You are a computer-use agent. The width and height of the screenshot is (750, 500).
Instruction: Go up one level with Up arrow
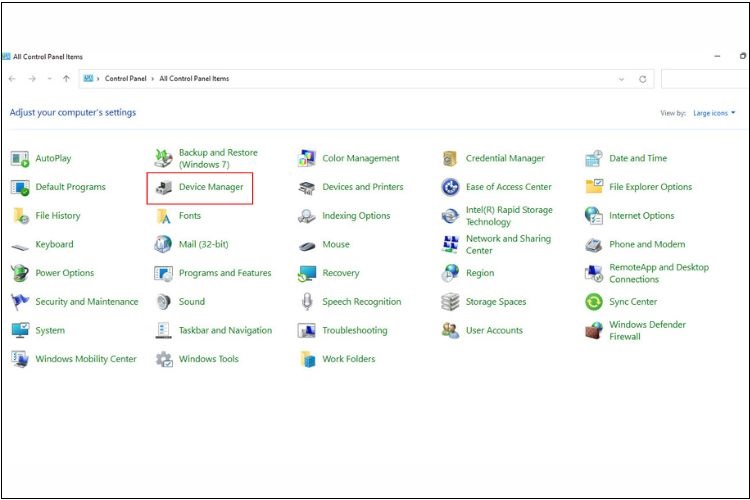pos(66,79)
